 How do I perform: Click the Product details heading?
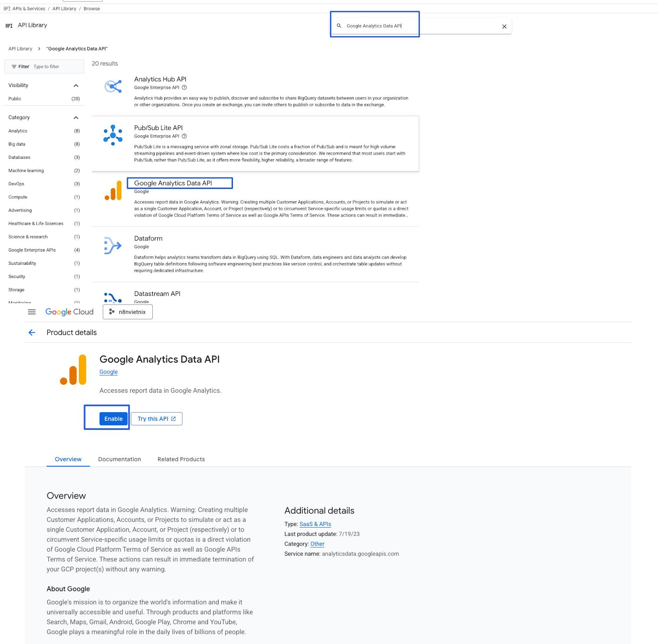pos(72,333)
